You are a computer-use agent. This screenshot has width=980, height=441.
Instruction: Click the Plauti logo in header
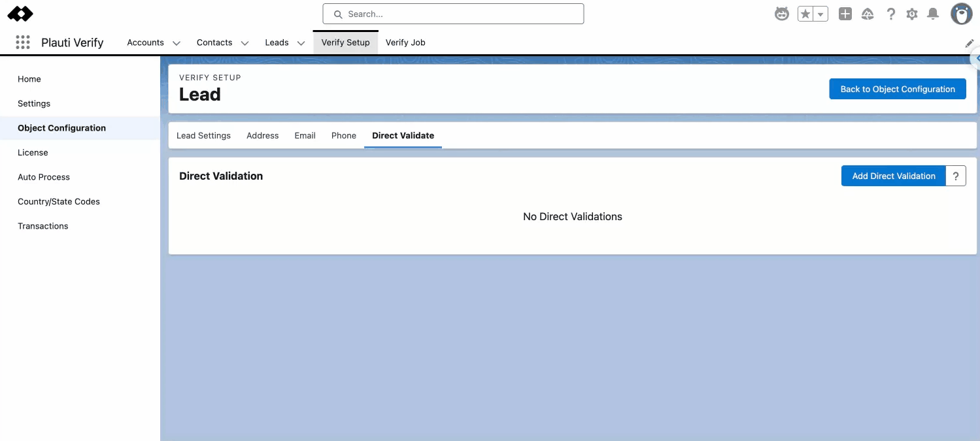click(x=20, y=14)
